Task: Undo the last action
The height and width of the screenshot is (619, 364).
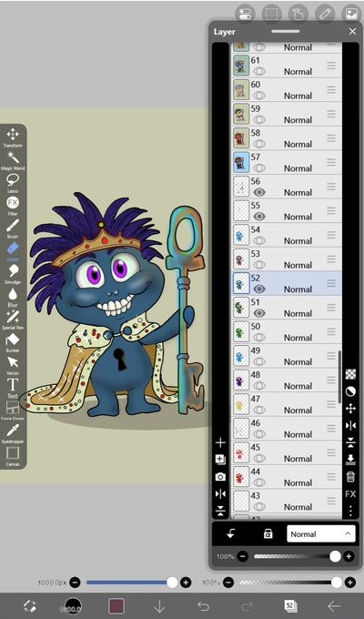Action: tap(203, 606)
